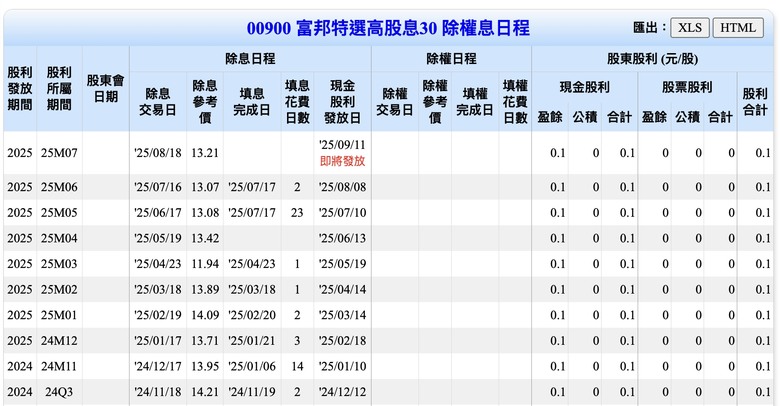Click payout date '25/03/14
780x406 pixels.
[342, 315]
